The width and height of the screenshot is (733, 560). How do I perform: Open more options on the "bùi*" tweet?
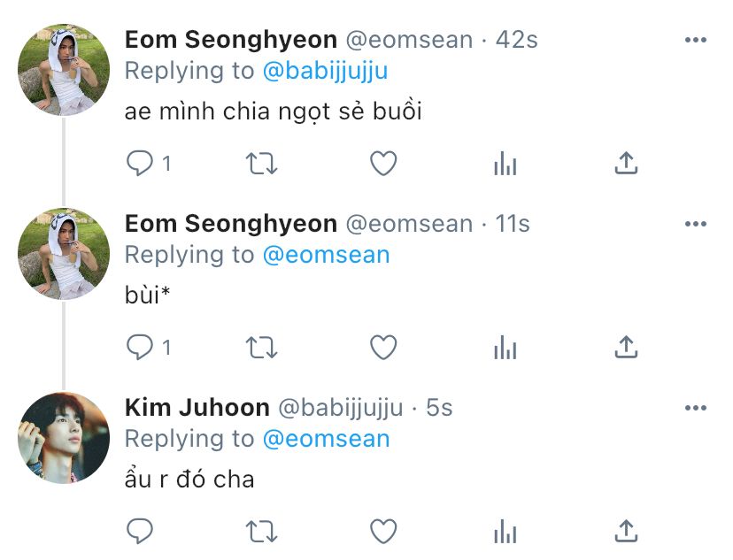[x=696, y=225]
